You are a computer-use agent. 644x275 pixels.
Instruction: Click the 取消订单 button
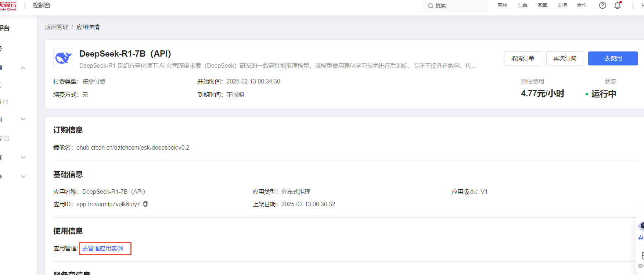pyautogui.click(x=522, y=58)
